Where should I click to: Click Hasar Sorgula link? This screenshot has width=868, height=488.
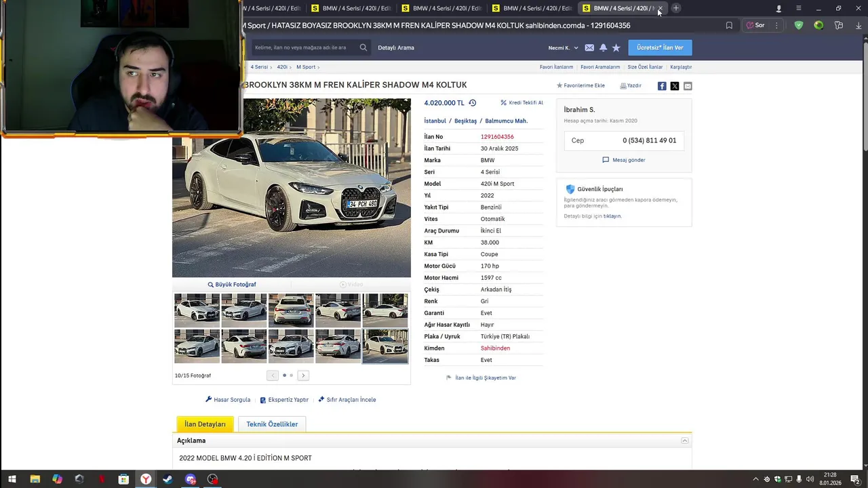(x=228, y=400)
